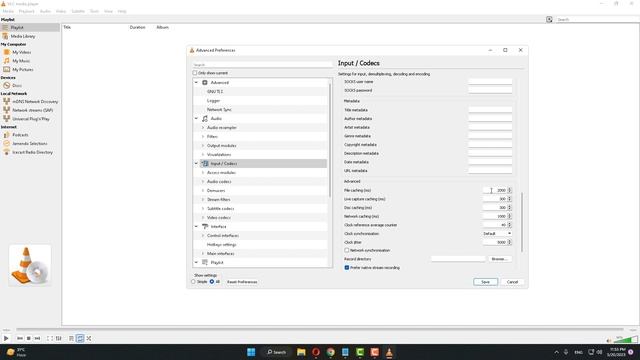Click the Previous media button
The image size is (640, 360).
[x=20, y=338]
